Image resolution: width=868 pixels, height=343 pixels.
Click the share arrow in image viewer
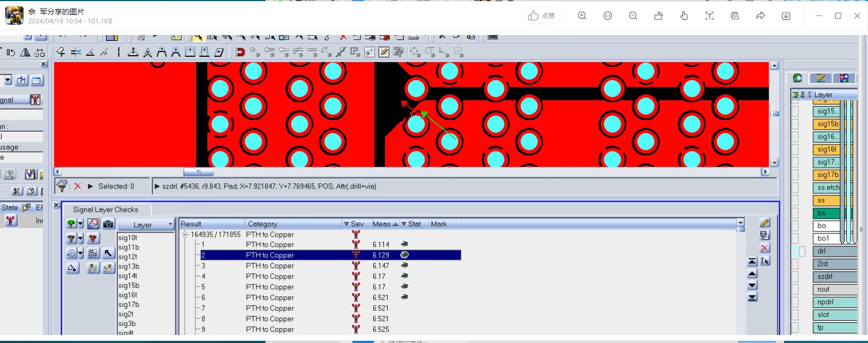tap(761, 16)
